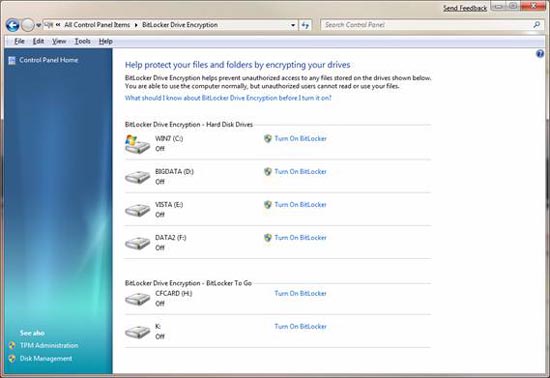Screen dimensions: 550x378
Task: Click the VISTA (E:) drive icon
Action: pos(138,210)
